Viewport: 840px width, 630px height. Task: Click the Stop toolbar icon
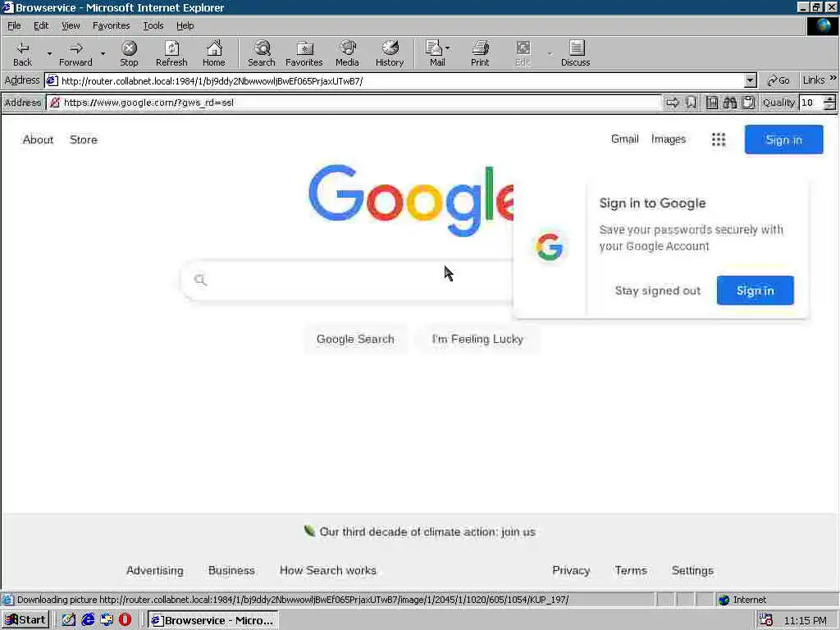click(x=129, y=53)
